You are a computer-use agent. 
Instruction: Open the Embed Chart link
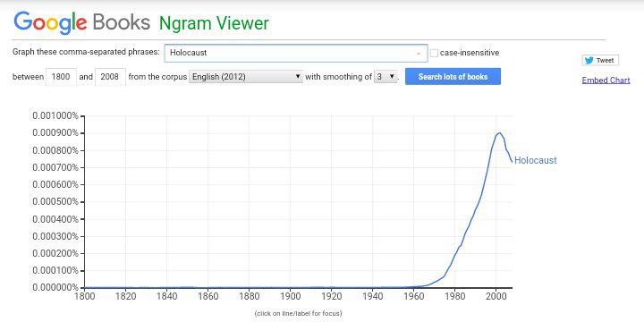606,80
